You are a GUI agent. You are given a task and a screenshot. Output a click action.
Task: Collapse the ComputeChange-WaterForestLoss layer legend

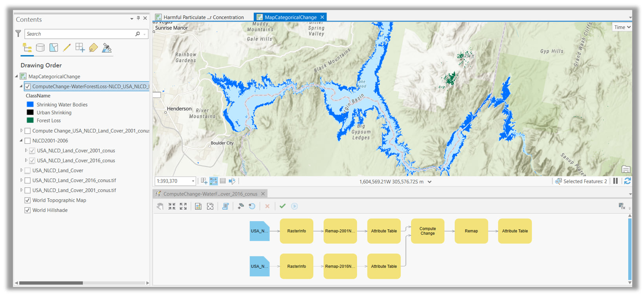(21, 86)
